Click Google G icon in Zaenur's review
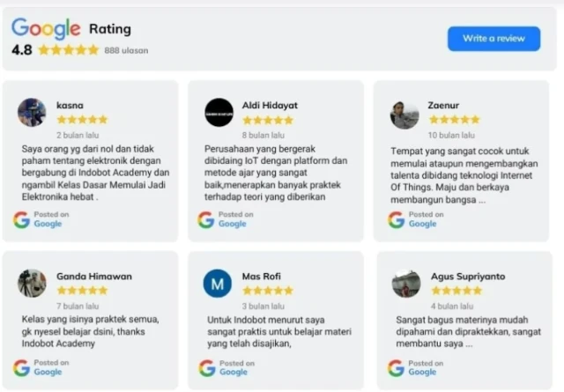The image size is (564, 392). pos(397,219)
